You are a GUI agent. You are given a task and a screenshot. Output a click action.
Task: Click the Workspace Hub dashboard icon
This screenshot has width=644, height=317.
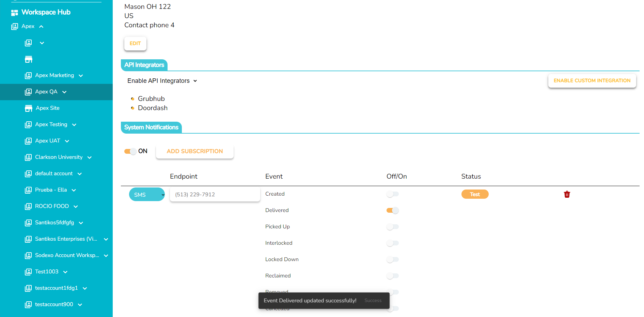point(14,13)
